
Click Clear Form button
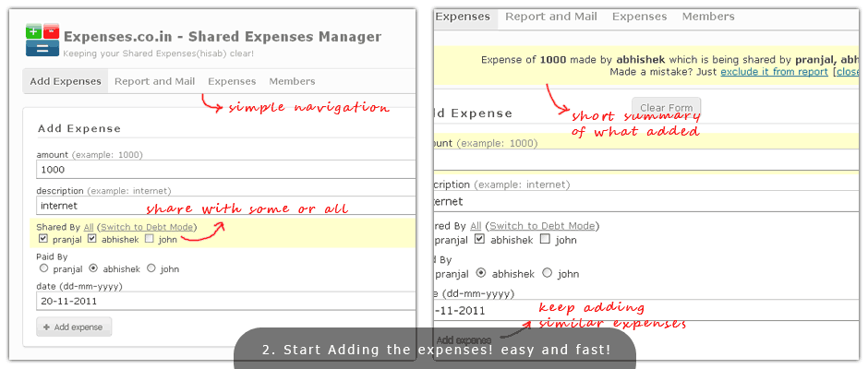[x=667, y=107]
